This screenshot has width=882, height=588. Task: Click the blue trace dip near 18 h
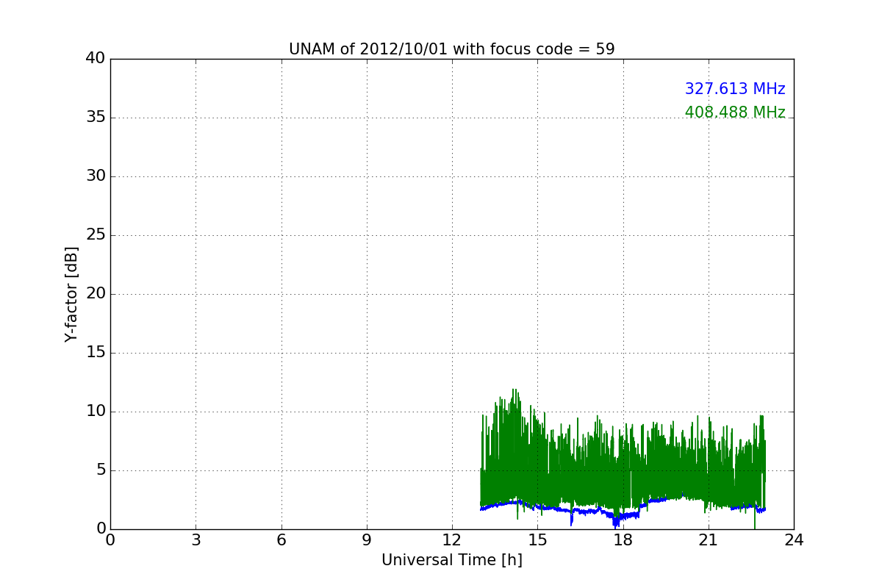[616, 522]
